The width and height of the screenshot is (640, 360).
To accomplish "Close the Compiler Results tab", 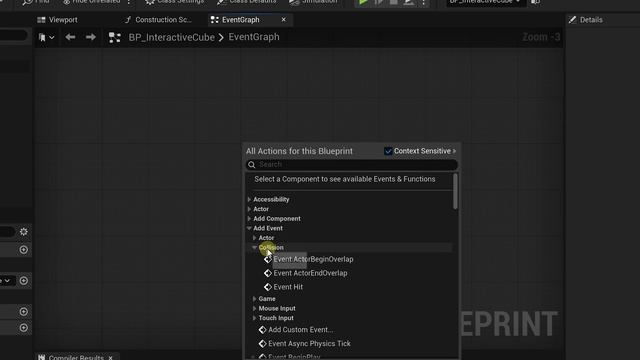I will [x=111, y=358].
